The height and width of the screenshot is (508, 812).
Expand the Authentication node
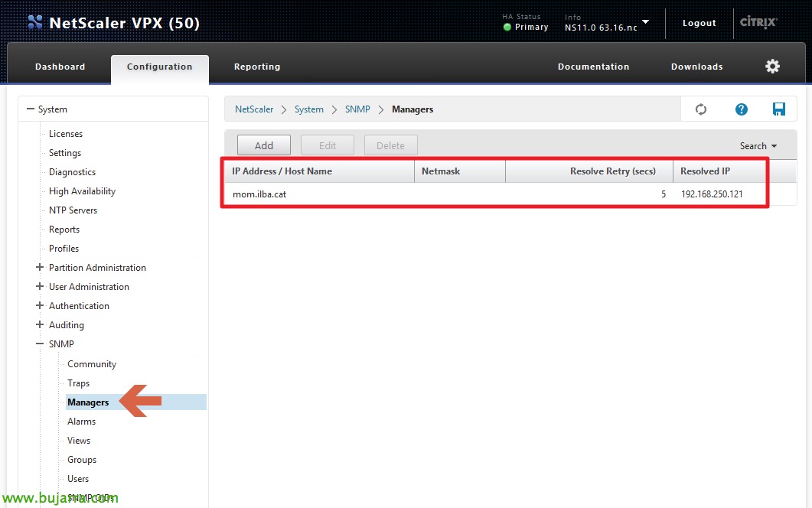39,305
